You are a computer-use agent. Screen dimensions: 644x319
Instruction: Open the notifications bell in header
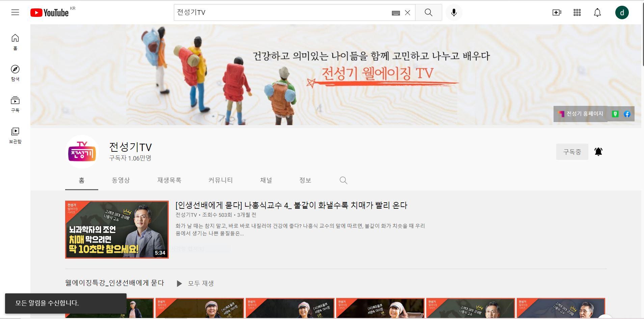[597, 12]
